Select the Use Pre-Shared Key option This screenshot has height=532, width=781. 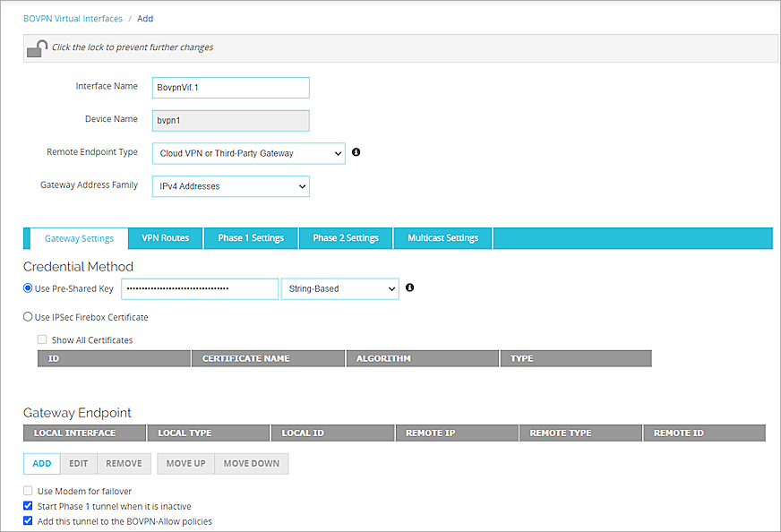(x=28, y=287)
